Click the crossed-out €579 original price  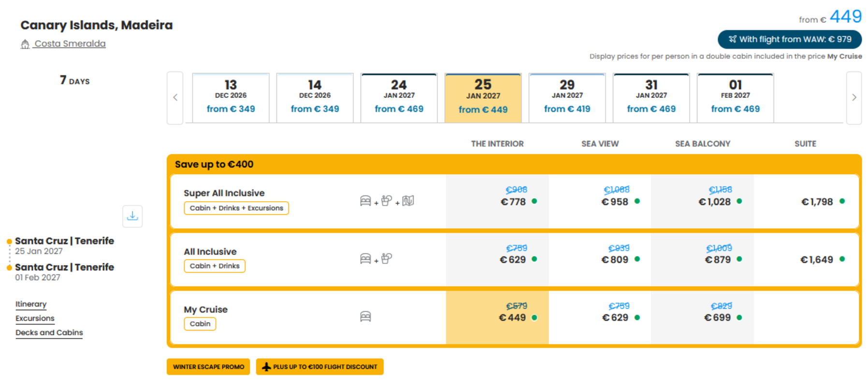(x=517, y=306)
